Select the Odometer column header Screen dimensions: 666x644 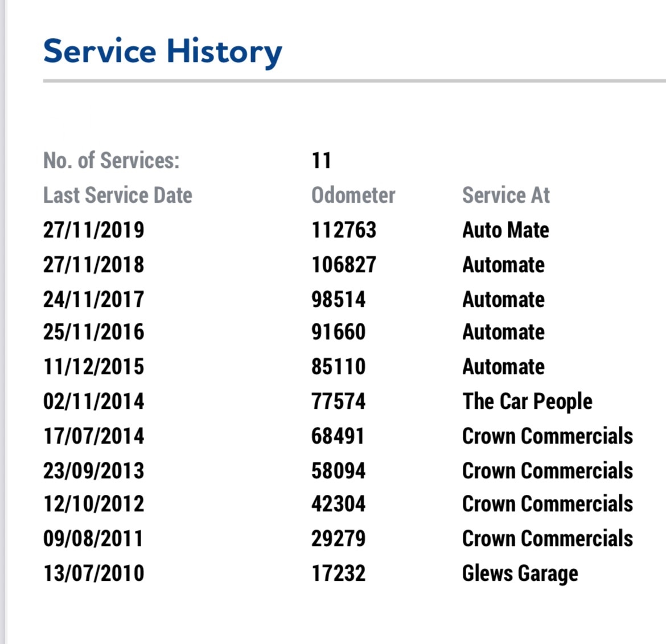pos(353,195)
